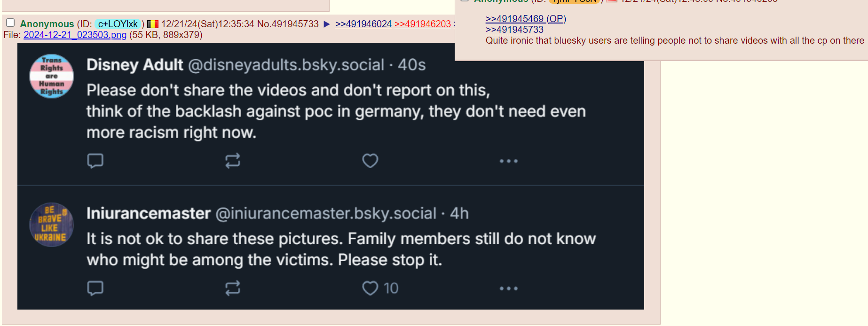Click the Trans Rights avatar
This screenshot has width=868, height=326.
tap(52, 76)
